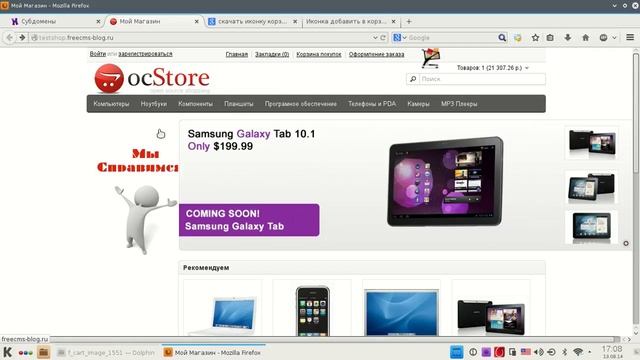Open the Телефоны и PDA menu category
The height and width of the screenshot is (360, 640).
pos(372,104)
